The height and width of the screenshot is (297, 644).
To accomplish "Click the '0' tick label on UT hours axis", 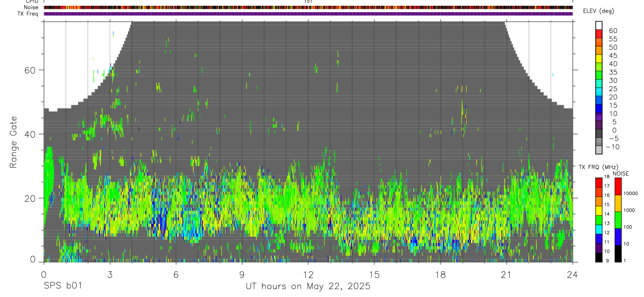I will coord(43,274).
